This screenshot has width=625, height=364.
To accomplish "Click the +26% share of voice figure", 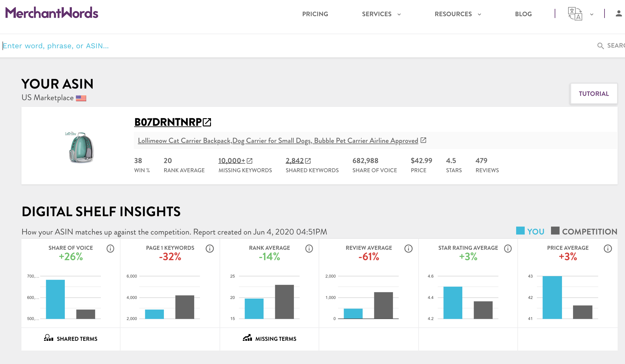I will point(71,257).
